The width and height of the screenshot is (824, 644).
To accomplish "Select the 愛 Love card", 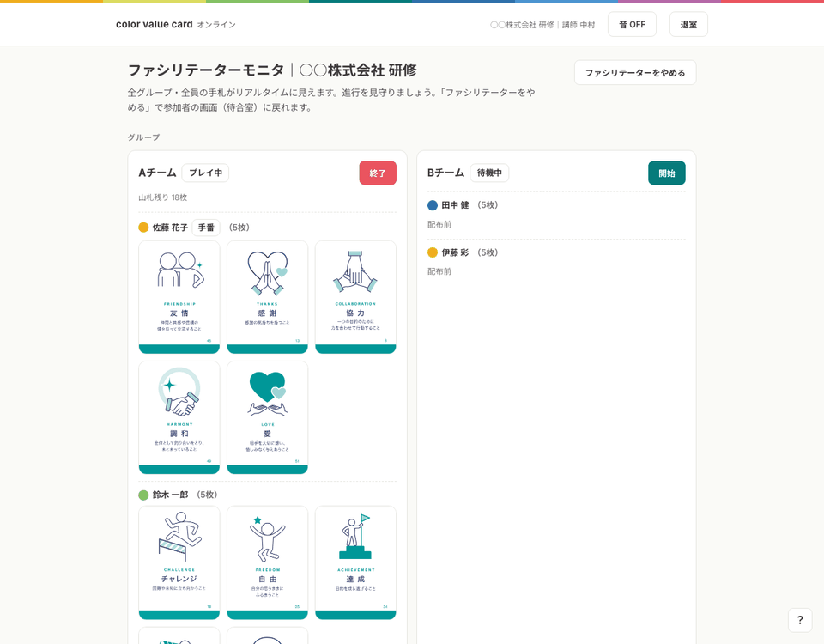I will coord(268,417).
